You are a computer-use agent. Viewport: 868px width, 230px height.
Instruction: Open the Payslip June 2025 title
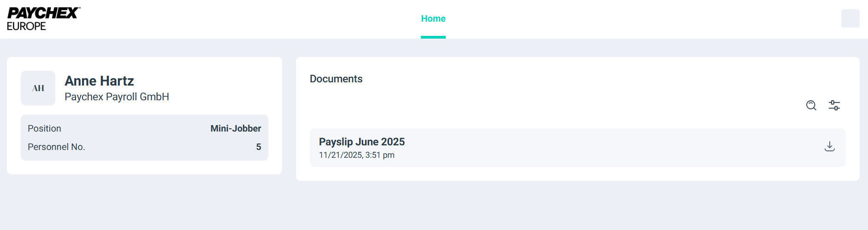[x=362, y=142]
